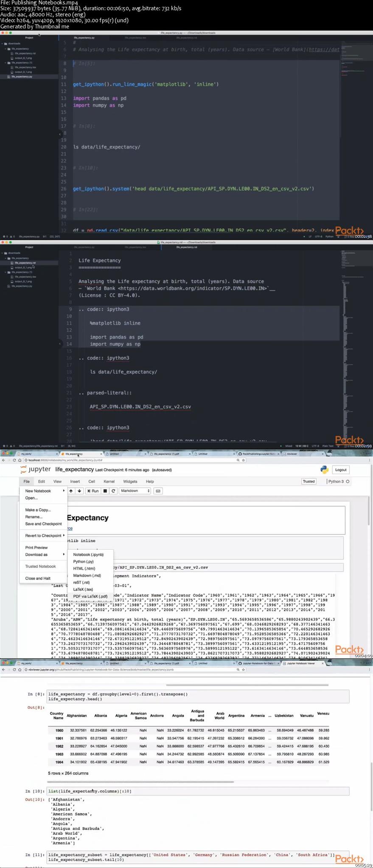This screenshot has width=373, height=868.
Task: Expand the New Notebook submenu
Action: click(x=43, y=491)
